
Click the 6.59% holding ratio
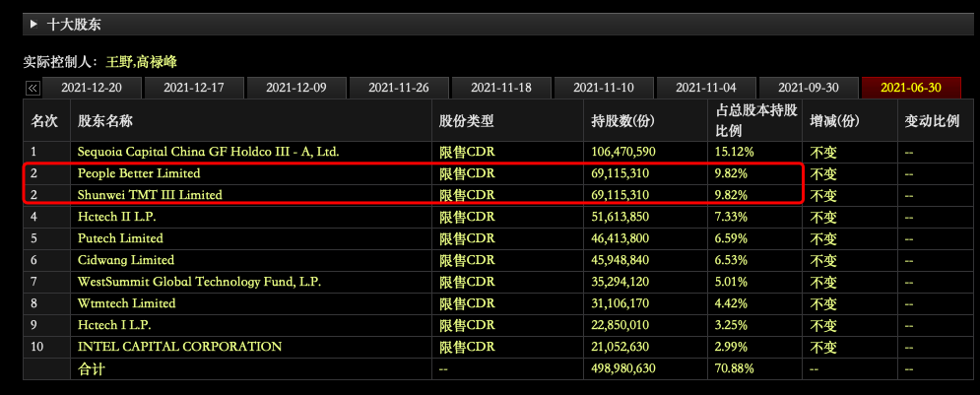pyautogui.click(x=731, y=238)
